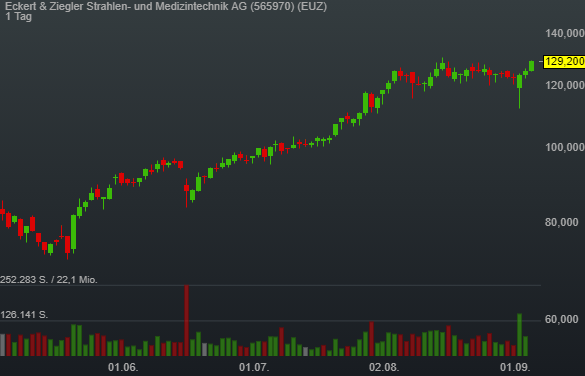Click the long-wick green candle before 01.09.
Screen dimensions: 585x376
[519, 91]
